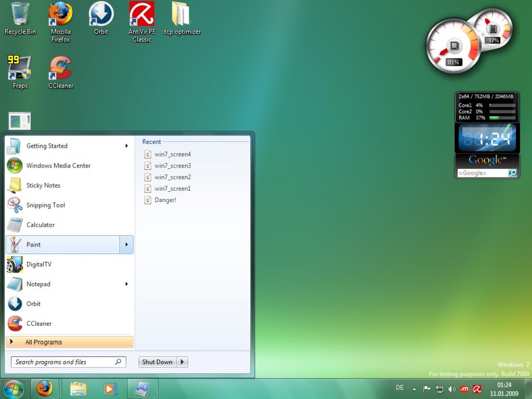Click the ATI tray icon

click(x=464, y=389)
